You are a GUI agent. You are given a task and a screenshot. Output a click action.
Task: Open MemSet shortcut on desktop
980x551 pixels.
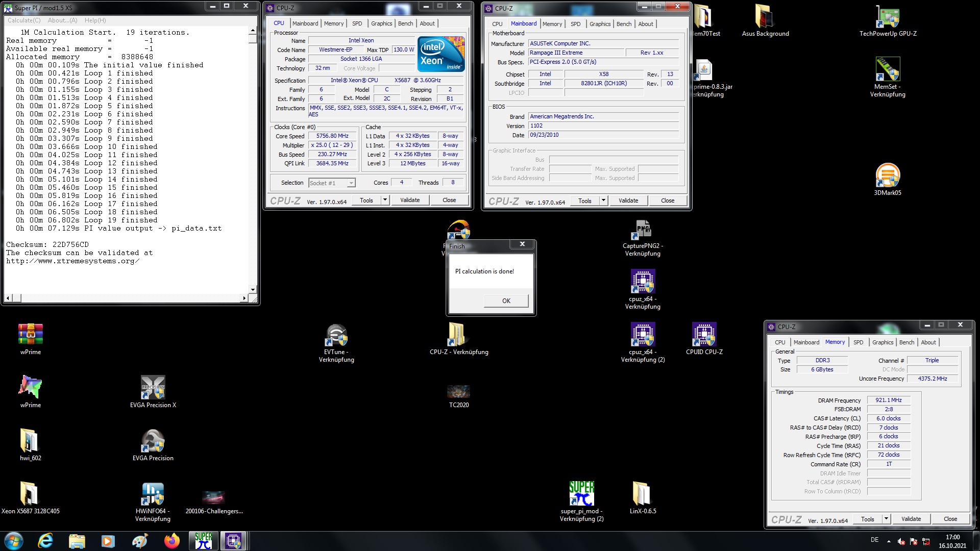pyautogui.click(x=888, y=77)
